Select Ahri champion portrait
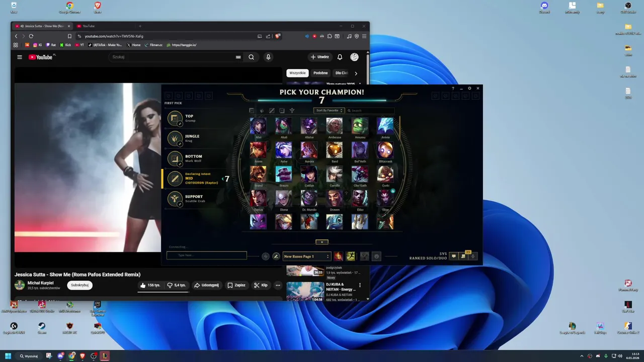 259,126
